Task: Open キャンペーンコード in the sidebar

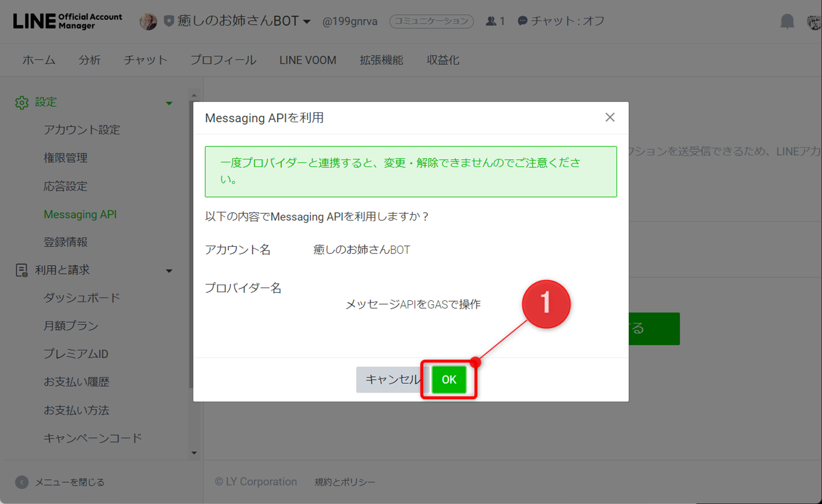Action: [x=92, y=438]
